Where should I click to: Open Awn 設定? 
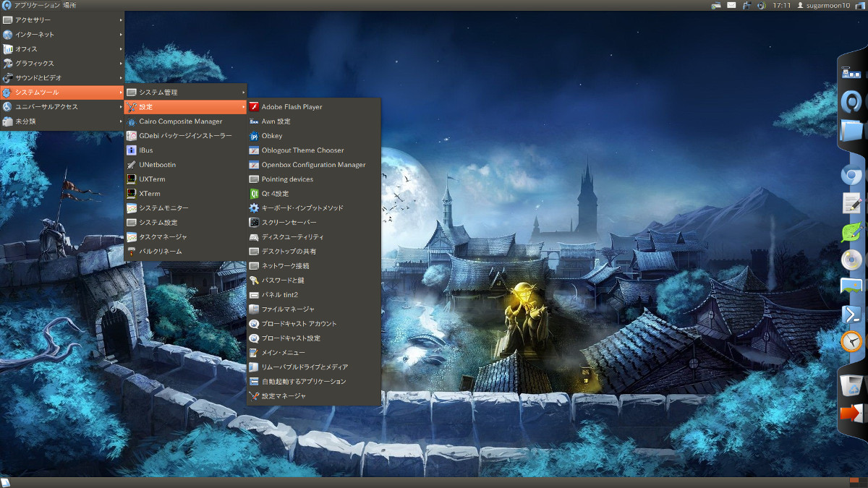pos(314,121)
